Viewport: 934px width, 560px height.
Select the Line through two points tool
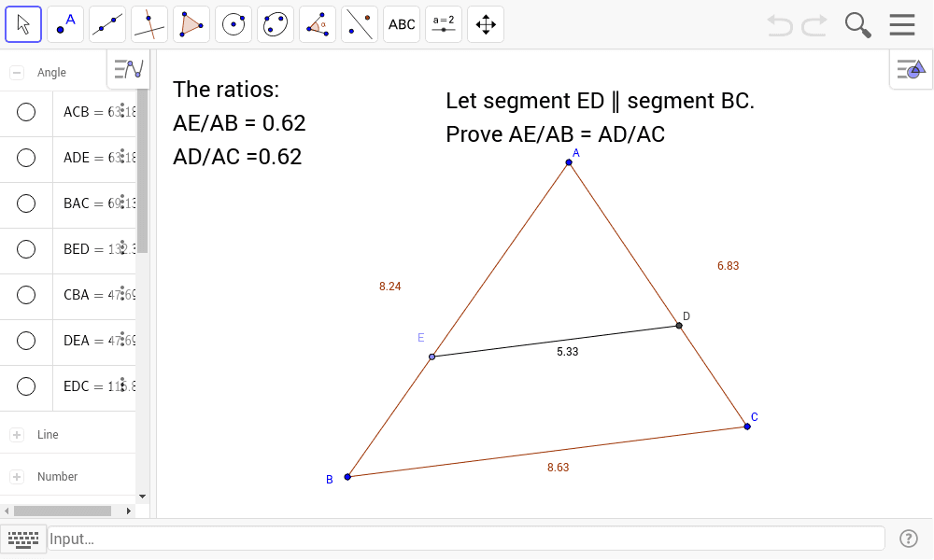tap(107, 24)
